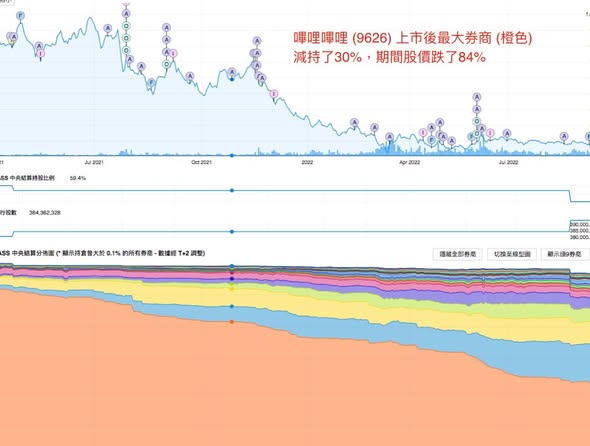Viewport: 590px width, 446px height.
Task: Select the pink I marker beside the September 2021 A stack
Action: tap(173, 54)
